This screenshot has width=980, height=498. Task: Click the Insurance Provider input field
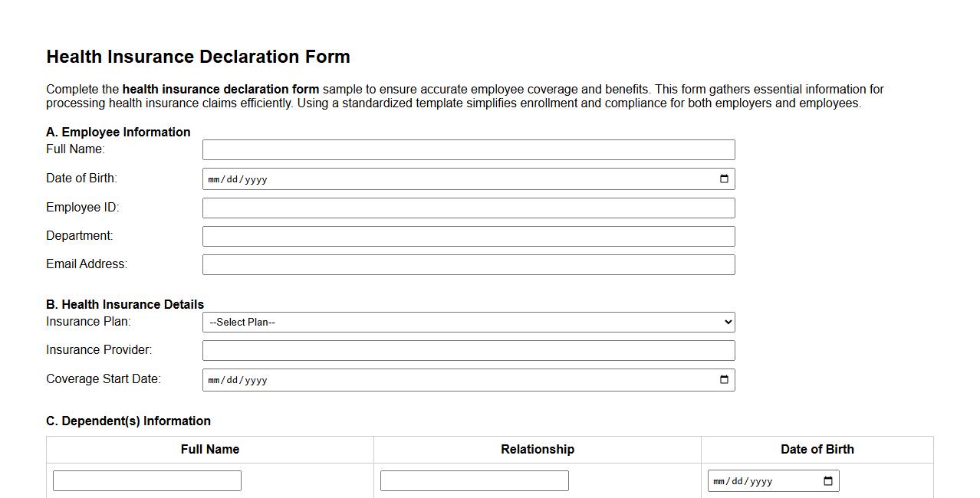[x=468, y=350]
